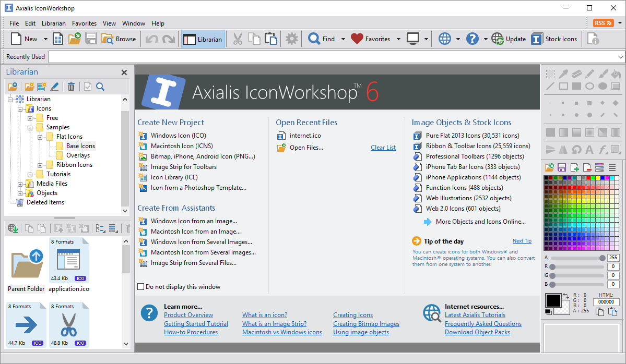Check the Do not display this window box
Screen dimensions: 626x364
[x=141, y=286]
